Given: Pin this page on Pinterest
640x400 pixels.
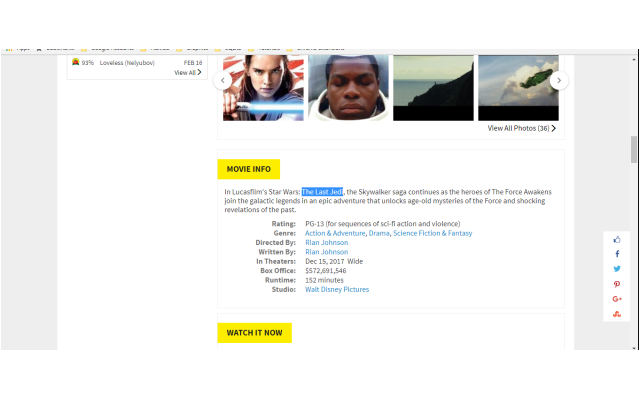Looking at the screenshot, I should coord(617,284).
